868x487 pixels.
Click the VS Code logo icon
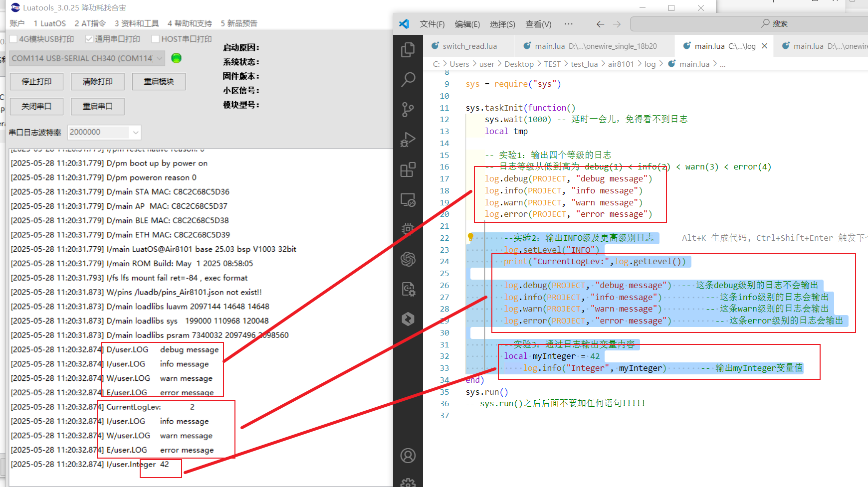pyautogui.click(x=404, y=23)
